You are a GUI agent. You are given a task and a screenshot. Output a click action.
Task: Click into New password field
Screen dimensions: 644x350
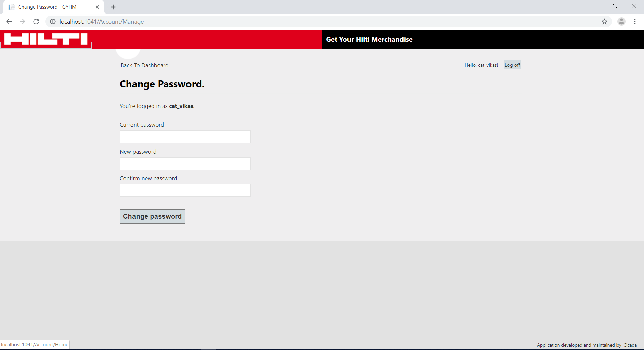(x=185, y=164)
